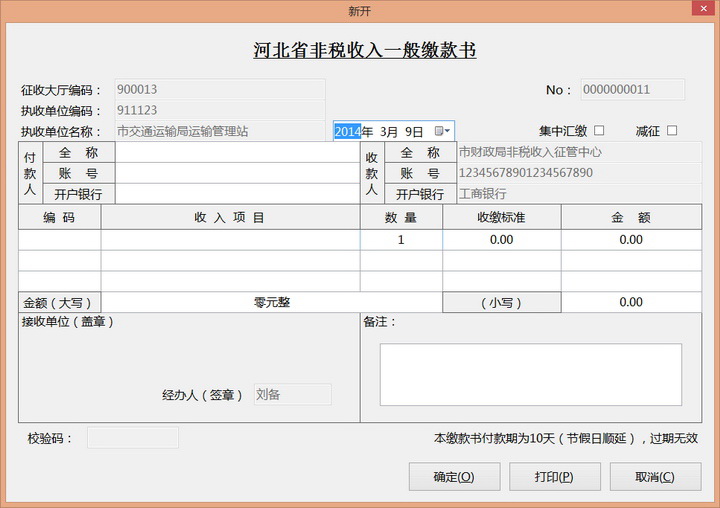Click first row 收缴标准 cell 0.00
The width and height of the screenshot is (720, 508).
pos(501,240)
